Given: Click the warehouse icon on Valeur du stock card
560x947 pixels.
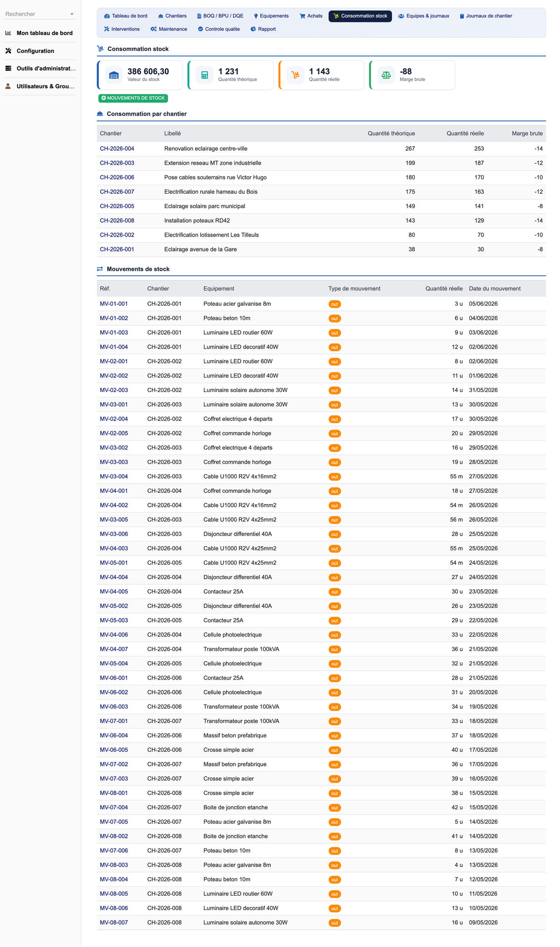Looking at the screenshot, I should pyautogui.click(x=114, y=75).
